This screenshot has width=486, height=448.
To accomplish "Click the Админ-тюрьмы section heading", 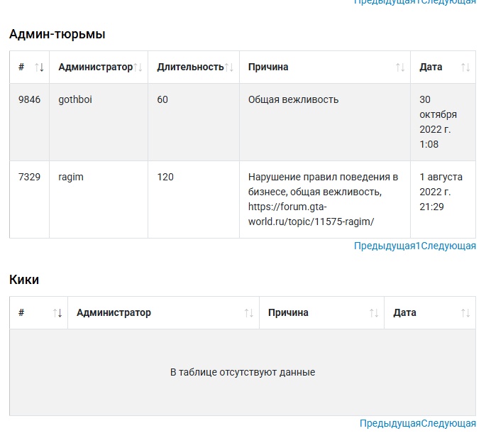I will (57, 34).
